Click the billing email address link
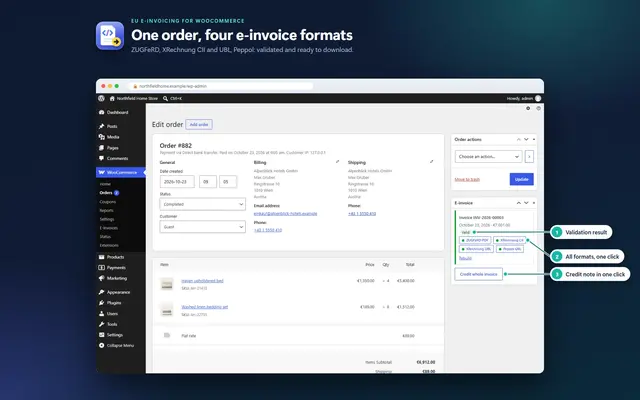 (x=285, y=213)
